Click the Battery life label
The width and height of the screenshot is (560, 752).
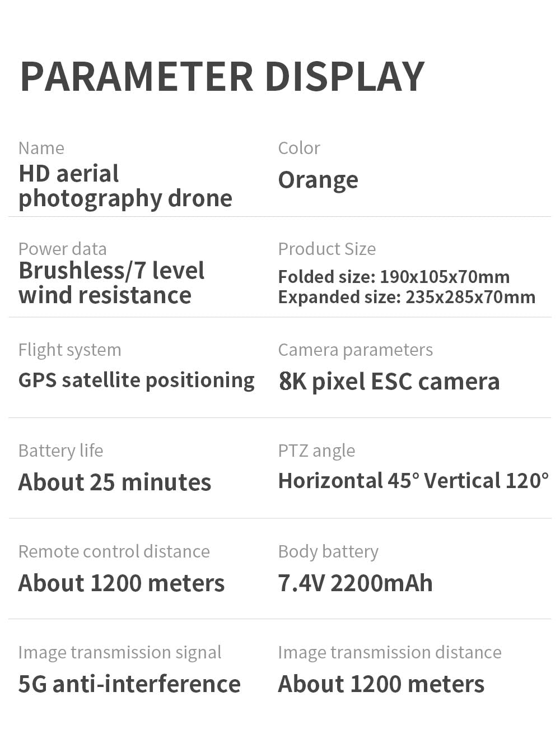[x=60, y=451]
